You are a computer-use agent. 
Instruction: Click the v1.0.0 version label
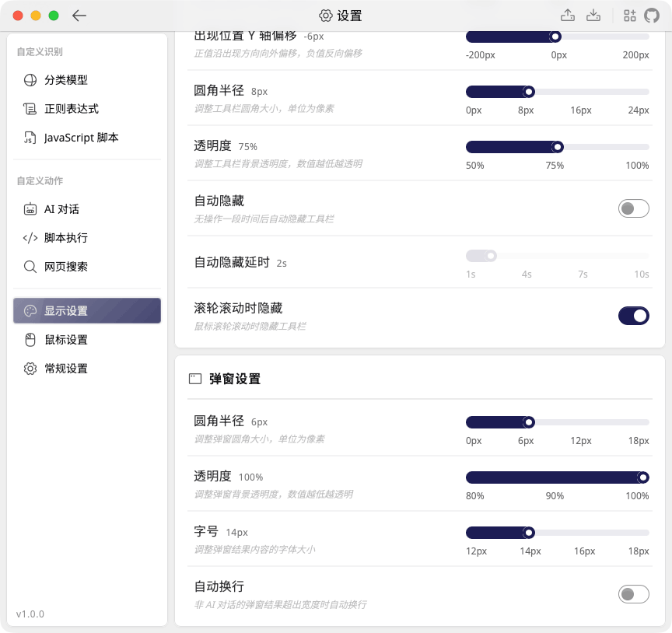[x=30, y=614]
